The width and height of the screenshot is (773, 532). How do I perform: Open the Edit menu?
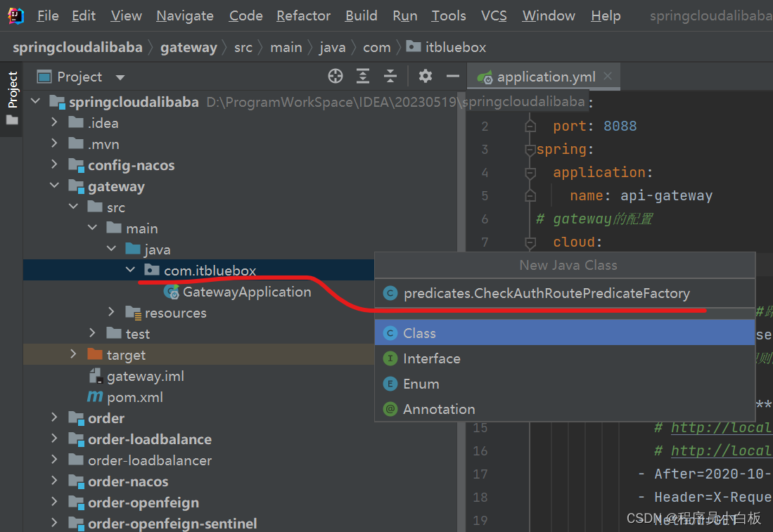(x=84, y=15)
